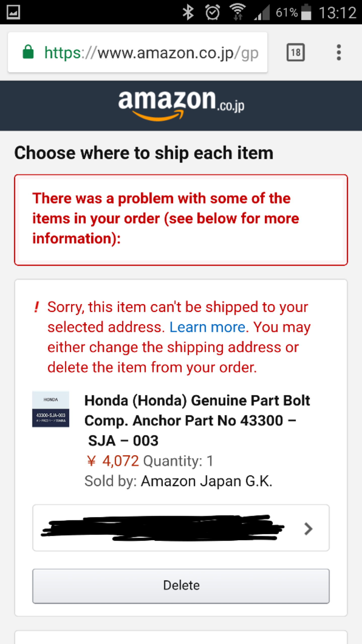Viewport: 362px width, 644px height.
Task: Expand the shipping address chevron arrow
Action: coord(308,529)
